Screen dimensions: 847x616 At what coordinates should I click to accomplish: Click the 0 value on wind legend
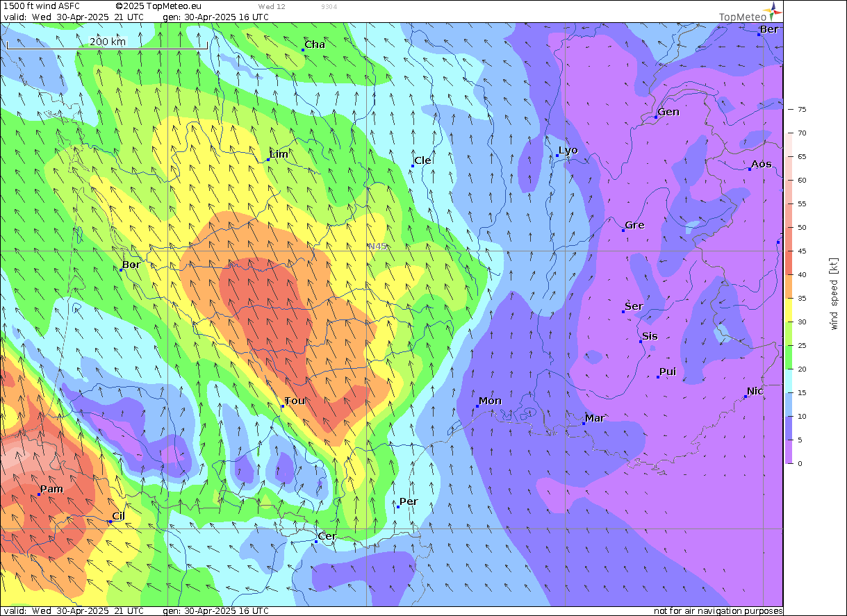click(x=800, y=464)
